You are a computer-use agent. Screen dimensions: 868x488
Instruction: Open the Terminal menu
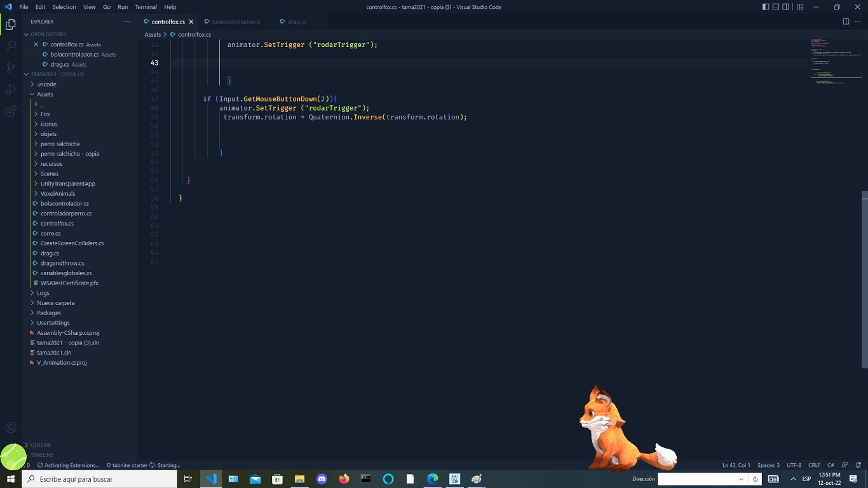point(146,7)
